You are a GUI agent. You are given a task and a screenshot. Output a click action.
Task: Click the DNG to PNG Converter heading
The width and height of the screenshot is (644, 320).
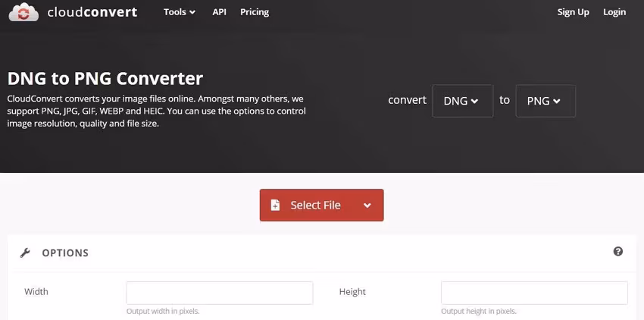point(105,79)
